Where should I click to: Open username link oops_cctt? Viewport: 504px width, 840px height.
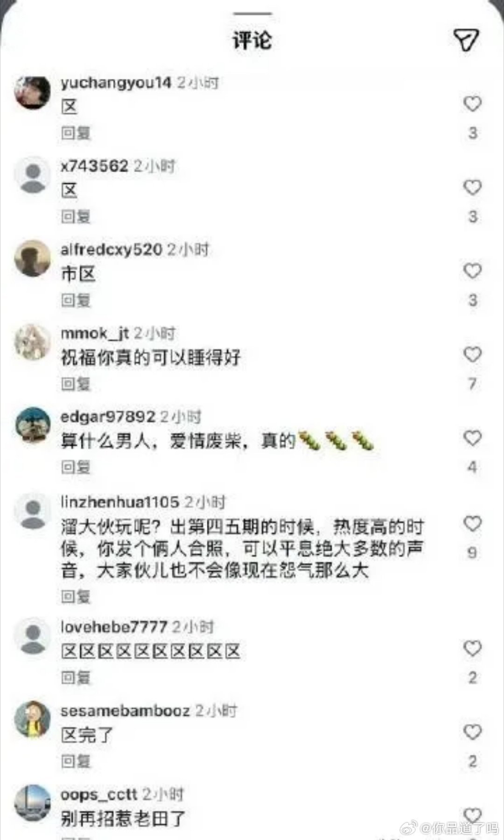[x=99, y=794]
